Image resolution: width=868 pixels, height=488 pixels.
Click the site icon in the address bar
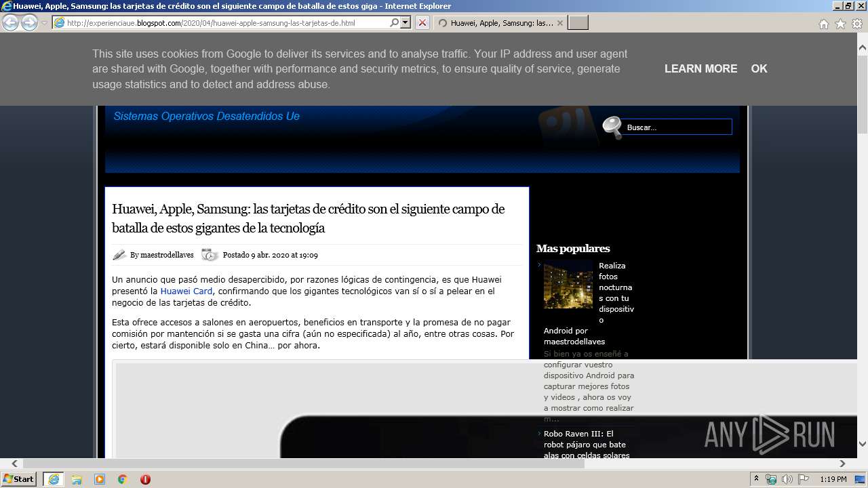pyautogui.click(x=60, y=23)
